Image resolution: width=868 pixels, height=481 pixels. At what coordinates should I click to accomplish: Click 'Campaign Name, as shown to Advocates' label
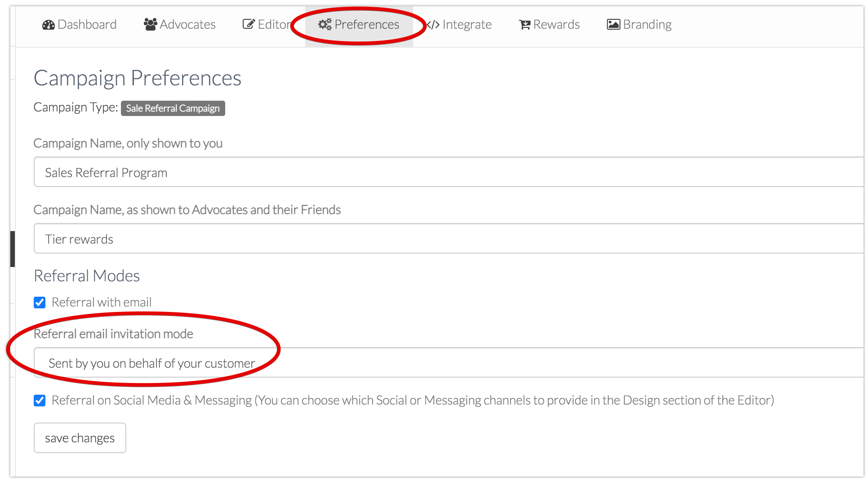click(187, 210)
